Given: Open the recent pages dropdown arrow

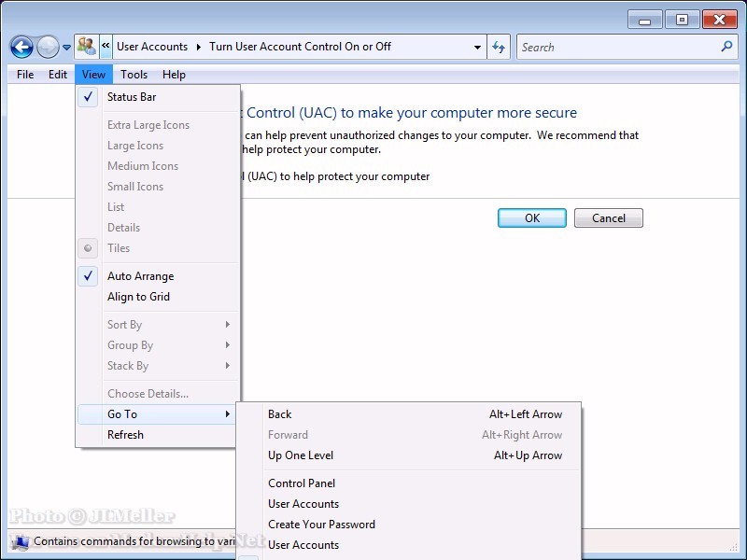Looking at the screenshot, I should [x=66, y=48].
